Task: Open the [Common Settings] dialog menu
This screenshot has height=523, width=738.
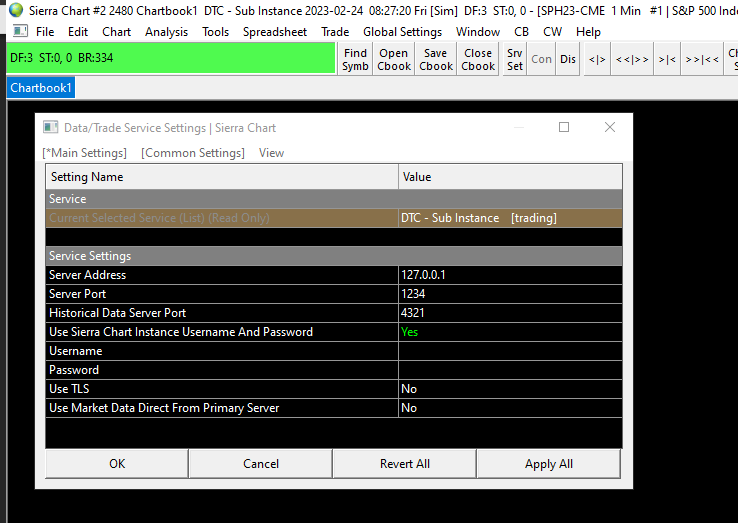Action: pyautogui.click(x=193, y=153)
